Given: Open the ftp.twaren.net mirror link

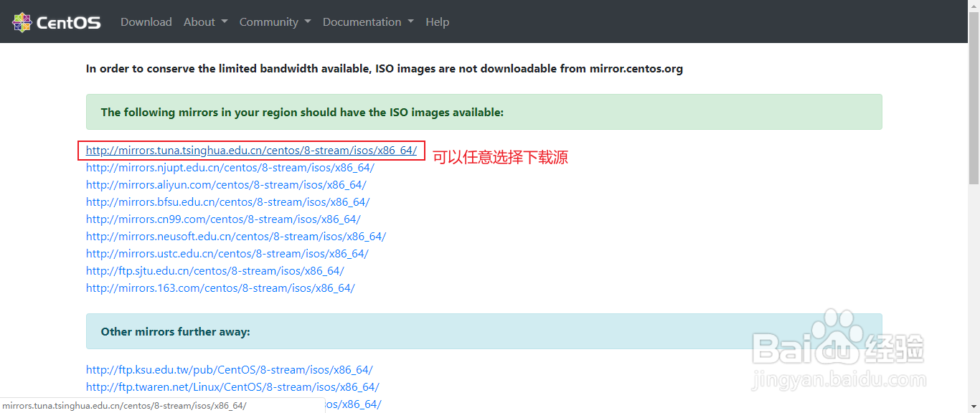Looking at the screenshot, I should click(232, 387).
